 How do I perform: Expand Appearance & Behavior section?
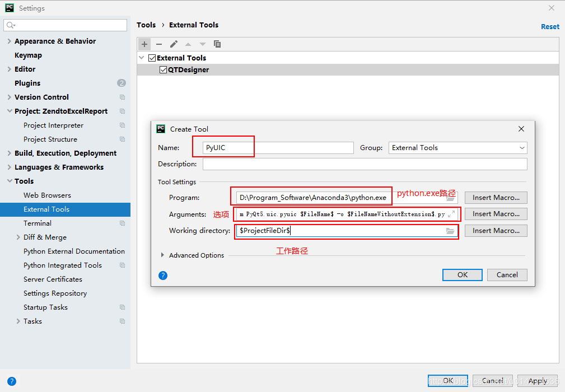pos(10,41)
